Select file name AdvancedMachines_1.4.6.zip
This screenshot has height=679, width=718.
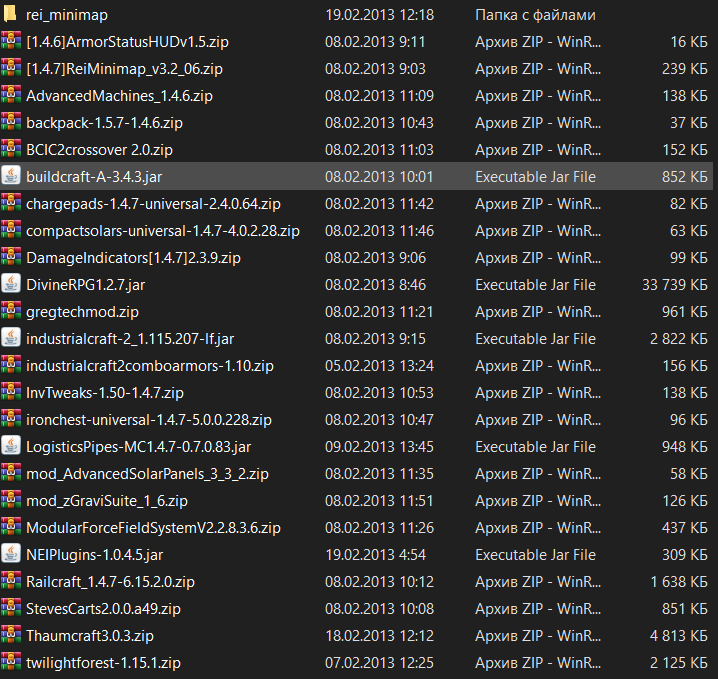[x=119, y=96]
